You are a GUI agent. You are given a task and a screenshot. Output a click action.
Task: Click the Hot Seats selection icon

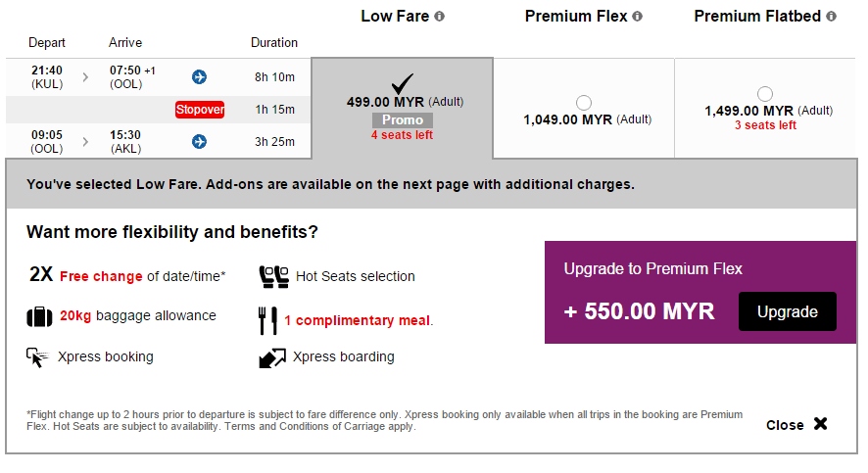[x=274, y=276]
